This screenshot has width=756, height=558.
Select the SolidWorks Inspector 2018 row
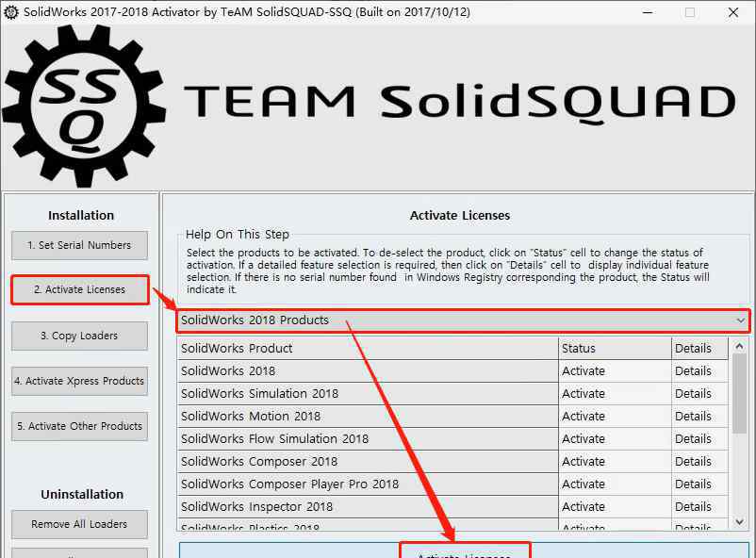point(367,507)
